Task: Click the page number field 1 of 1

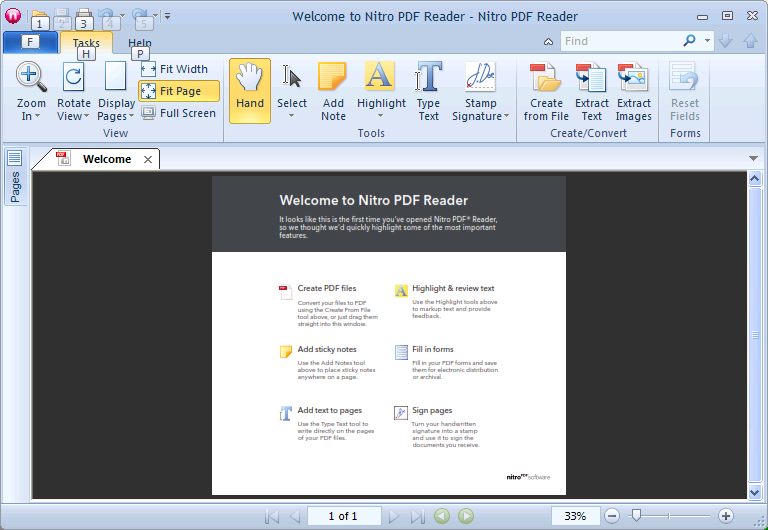Action: tap(344, 516)
